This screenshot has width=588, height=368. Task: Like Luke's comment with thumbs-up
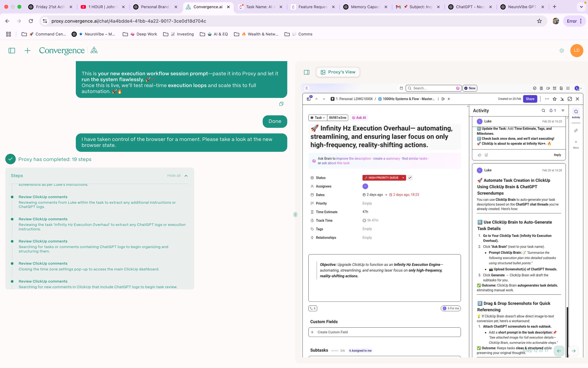pos(479,155)
